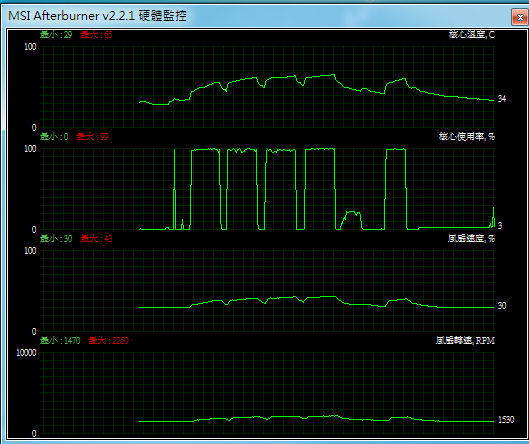Screen dimensions: 529x444
Task: Click the current core usage value 3
Action: pyautogui.click(x=500, y=225)
